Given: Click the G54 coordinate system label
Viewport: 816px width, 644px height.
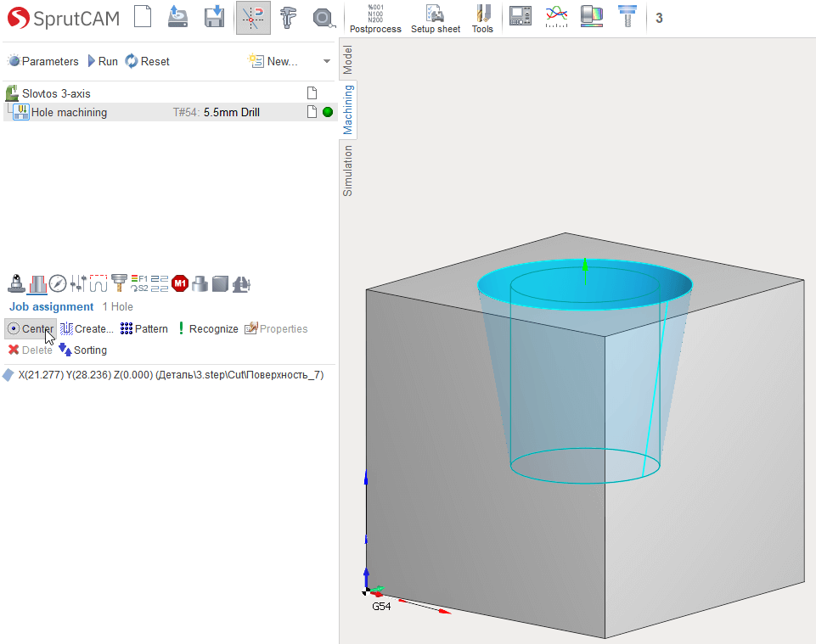Looking at the screenshot, I should point(381,606).
